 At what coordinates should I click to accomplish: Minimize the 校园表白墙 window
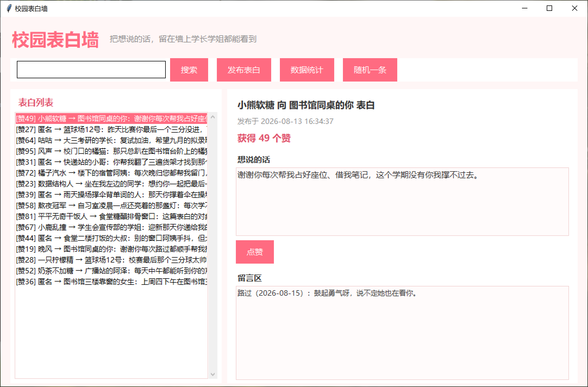(525, 8)
